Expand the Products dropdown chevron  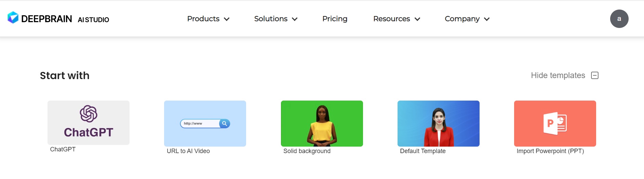227,19
